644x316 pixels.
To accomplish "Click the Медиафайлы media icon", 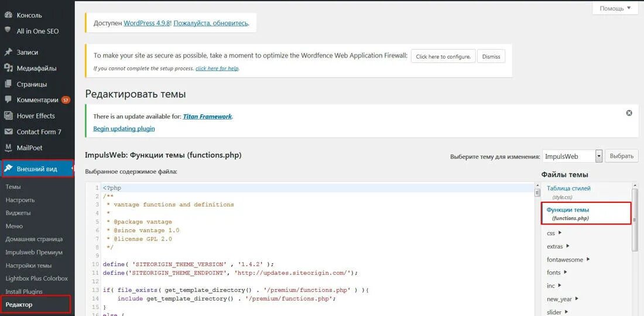I will [8, 68].
